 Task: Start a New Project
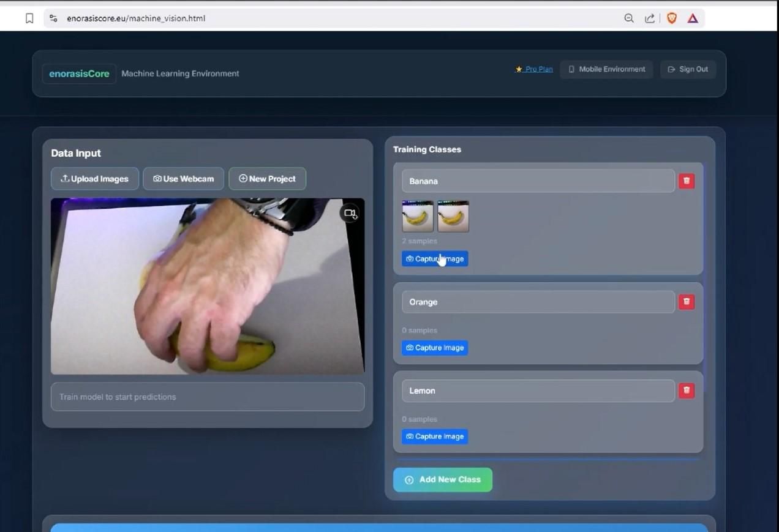tap(268, 179)
